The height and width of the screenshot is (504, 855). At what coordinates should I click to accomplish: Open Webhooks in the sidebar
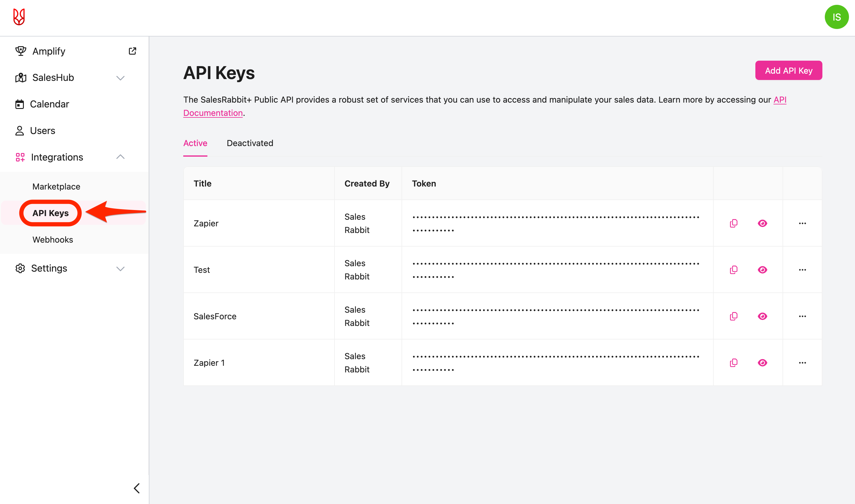tap(53, 239)
